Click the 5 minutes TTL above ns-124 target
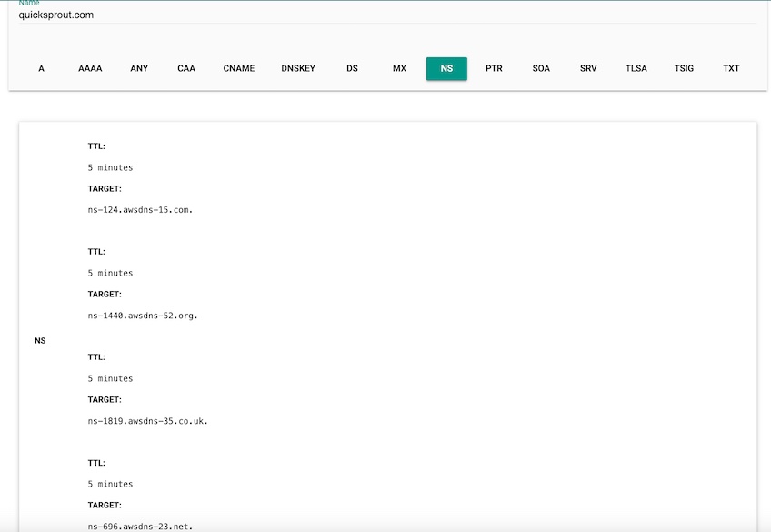The width and height of the screenshot is (771, 532). 110,167
